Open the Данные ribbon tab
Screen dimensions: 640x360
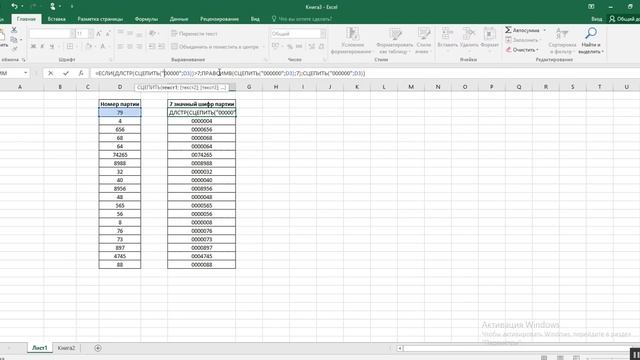click(179, 19)
